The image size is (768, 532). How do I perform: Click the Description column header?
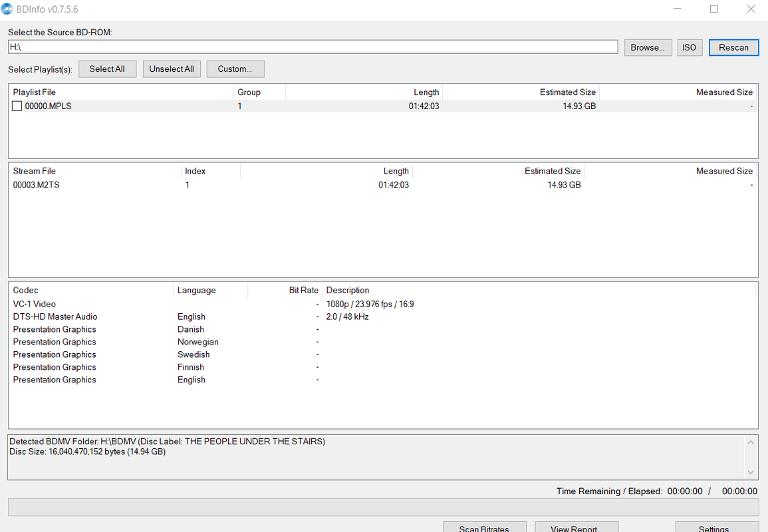(x=539, y=290)
